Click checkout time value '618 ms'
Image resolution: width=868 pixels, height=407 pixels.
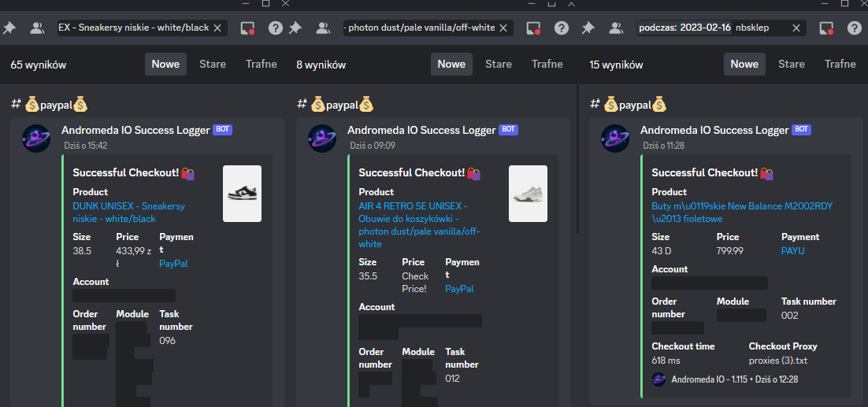[x=666, y=360]
